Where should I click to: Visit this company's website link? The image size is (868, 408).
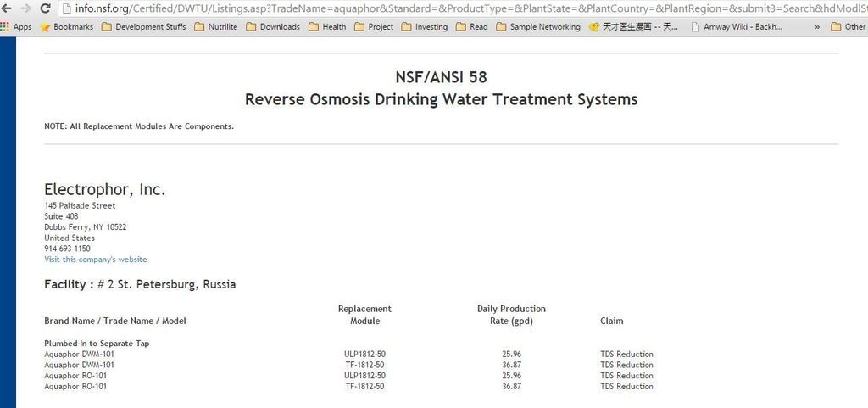pos(95,260)
